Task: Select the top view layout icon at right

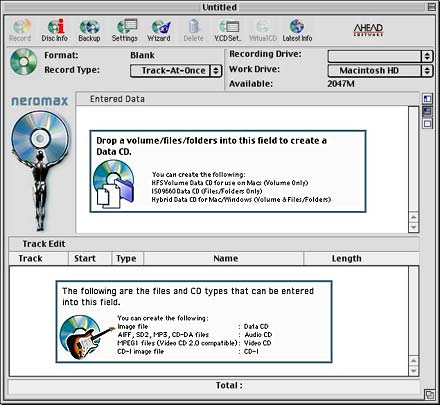Action: point(427,99)
